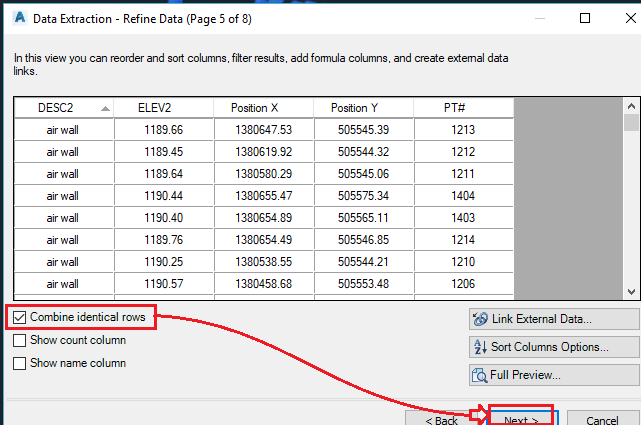Click the Sort Columns Options A-Z icon
The width and height of the screenshot is (641, 425).
[x=480, y=347]
